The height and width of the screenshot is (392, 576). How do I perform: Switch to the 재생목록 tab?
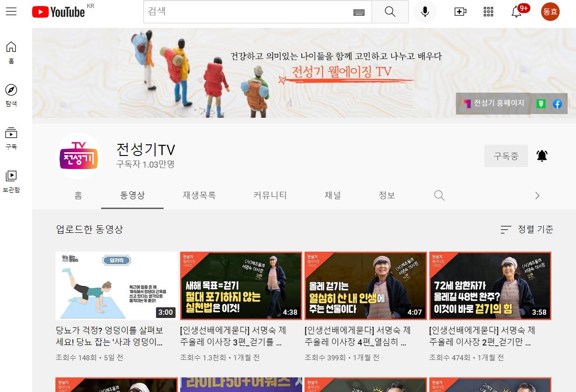[199, 196]
